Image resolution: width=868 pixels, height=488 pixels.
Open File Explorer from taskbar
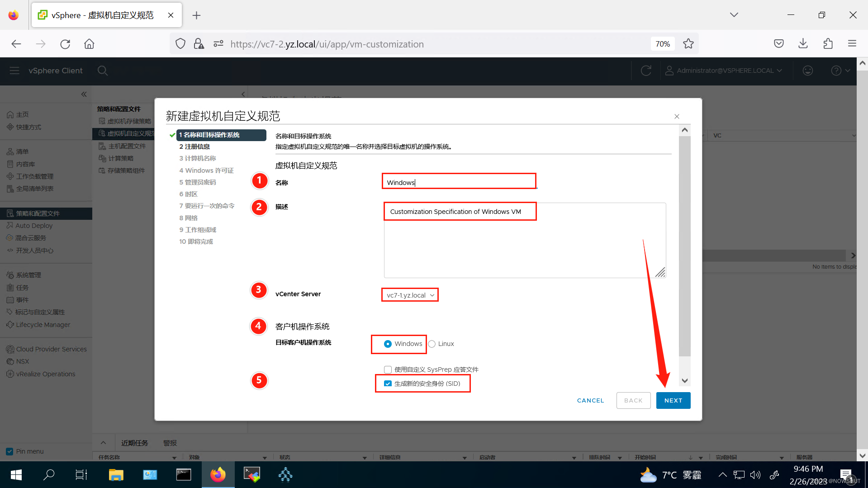tap(116, 475)
